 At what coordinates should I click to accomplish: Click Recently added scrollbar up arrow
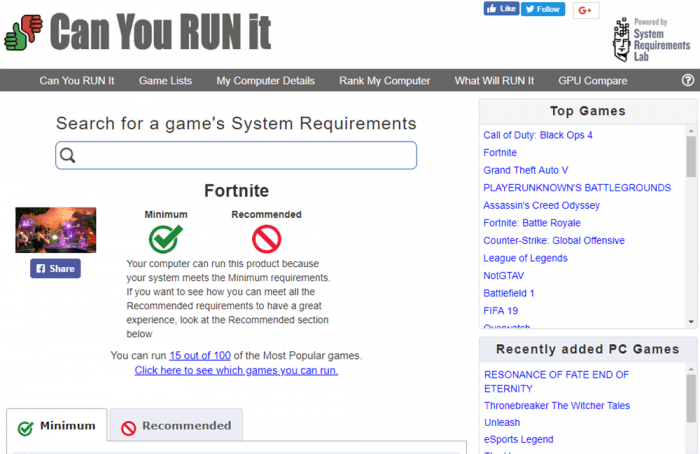pyautogui.click(x=691, y=369)
